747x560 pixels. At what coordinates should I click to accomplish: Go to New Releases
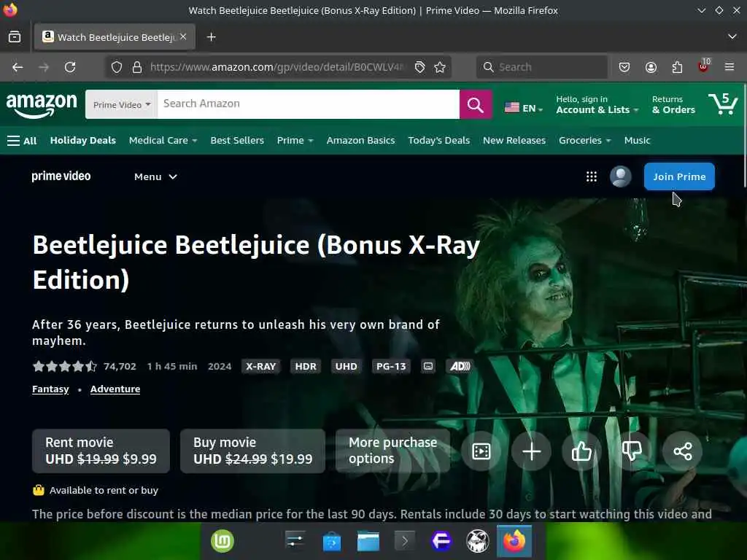coord(514,141)
